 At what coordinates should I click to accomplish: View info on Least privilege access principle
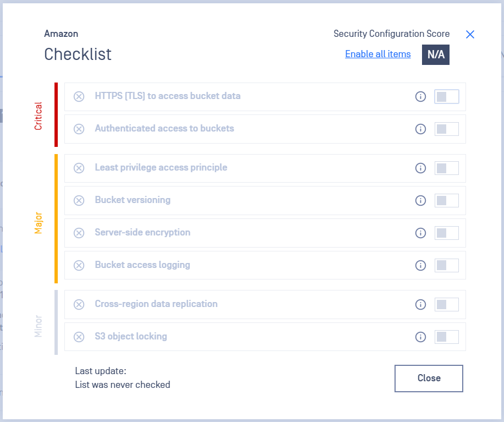pyautogui.click(x=420, y=168)
